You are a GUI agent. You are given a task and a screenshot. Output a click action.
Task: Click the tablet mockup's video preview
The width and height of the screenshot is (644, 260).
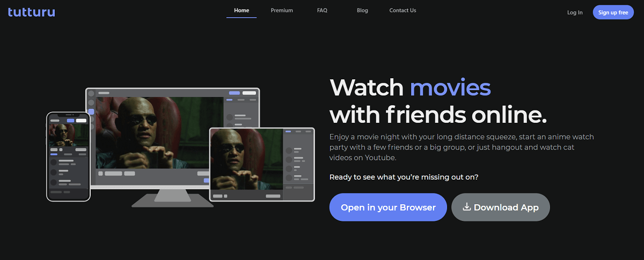click(x=246, y=159)
